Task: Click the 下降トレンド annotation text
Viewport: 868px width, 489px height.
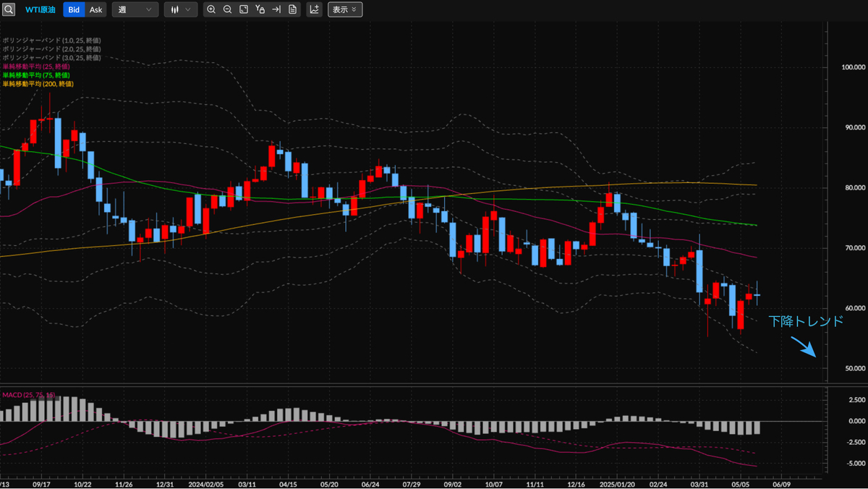Action: click(x=806, y=321)
